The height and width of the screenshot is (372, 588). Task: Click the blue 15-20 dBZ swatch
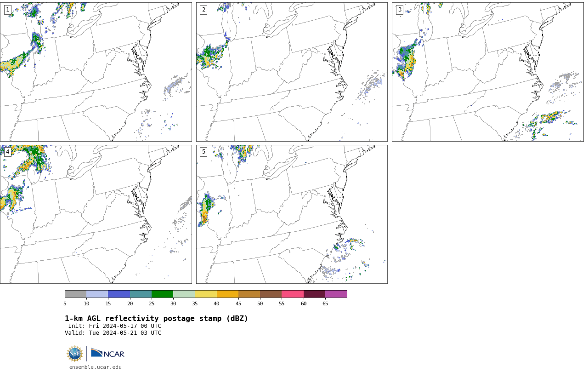(x=119, y=294)
